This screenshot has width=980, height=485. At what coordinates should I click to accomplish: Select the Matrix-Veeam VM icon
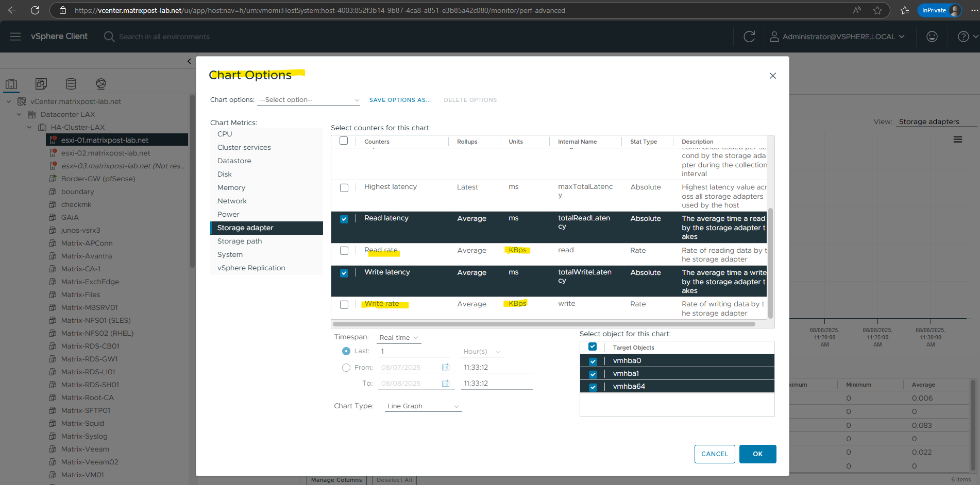click(x=53, y=449)
